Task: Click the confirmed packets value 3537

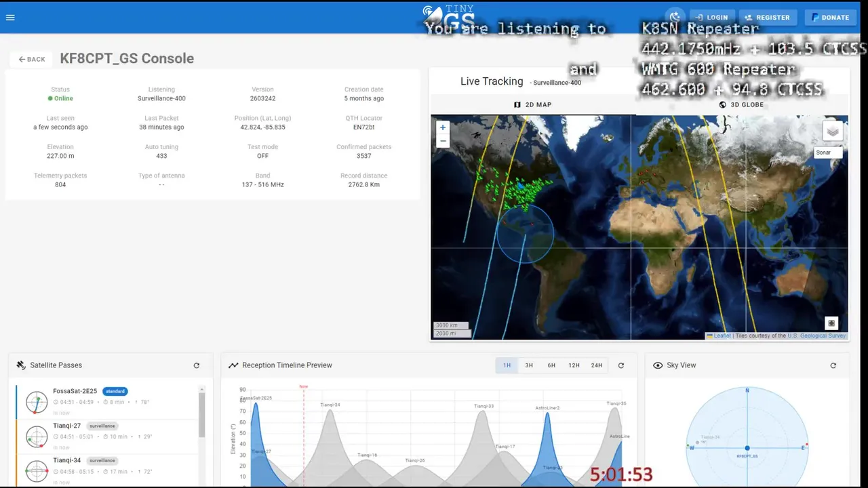Action: pyautogui.click(x=364, y=156)
